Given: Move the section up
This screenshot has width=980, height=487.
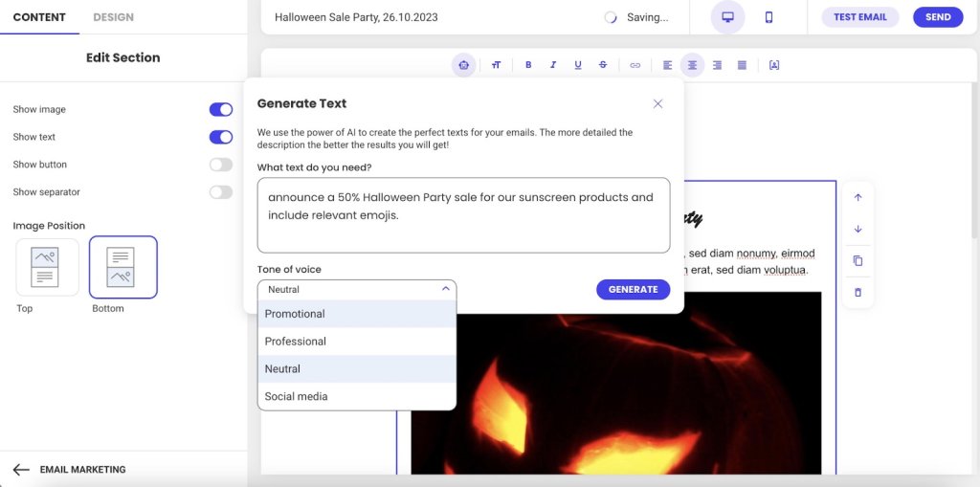Looking at the screenshot, I should pos(857,197).
